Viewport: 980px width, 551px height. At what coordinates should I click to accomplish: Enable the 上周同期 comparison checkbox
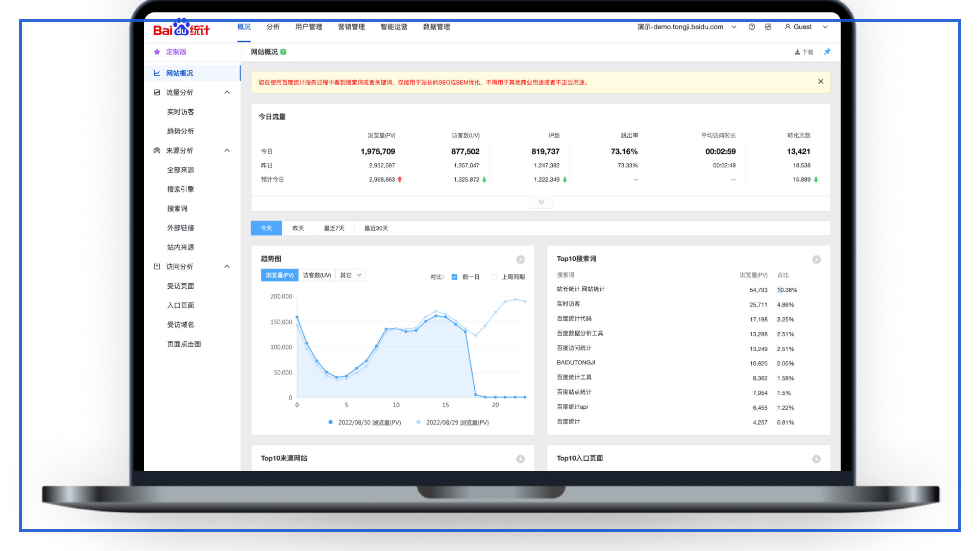[x=494, y=277]
